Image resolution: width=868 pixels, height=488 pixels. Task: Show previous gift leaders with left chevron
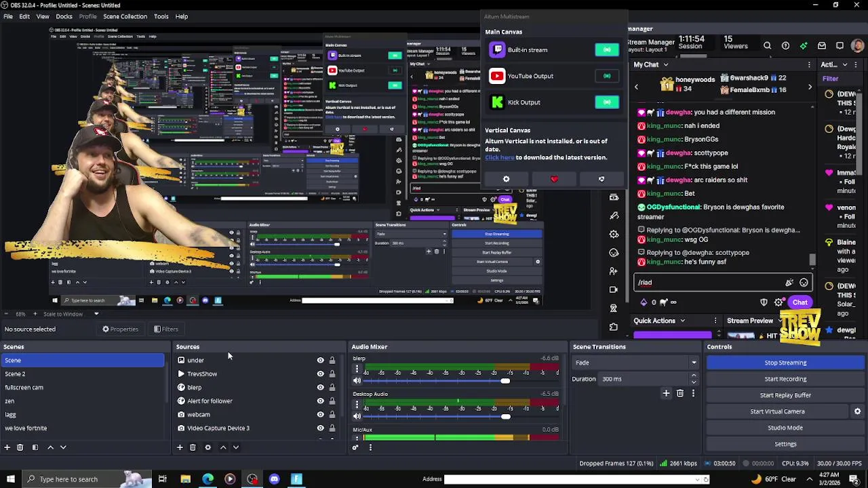tap(636, 87)
